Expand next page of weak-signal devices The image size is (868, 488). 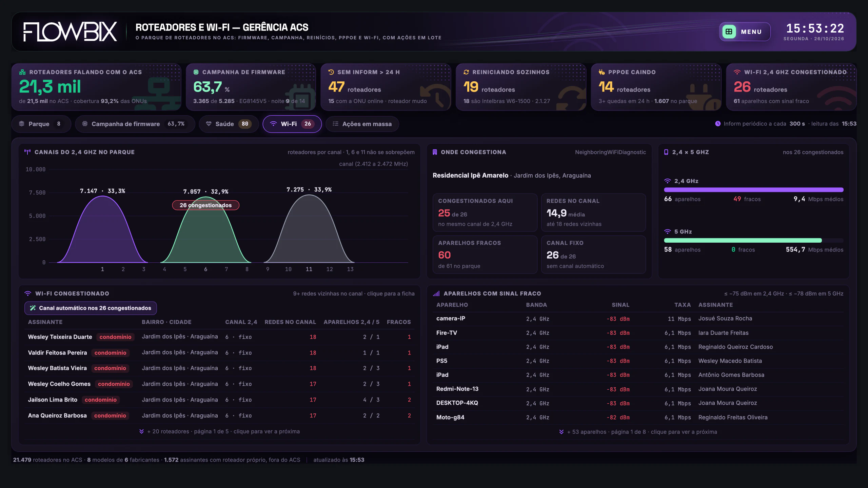[x=638, y=432]
